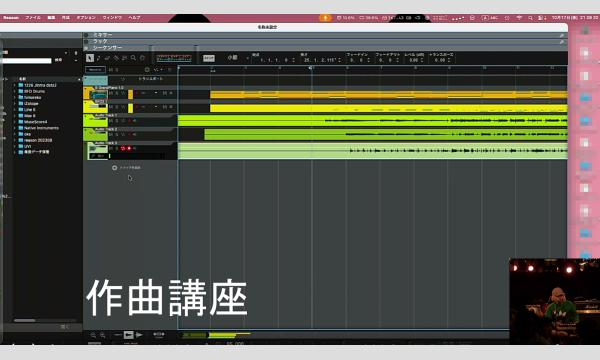Click the search button beside browser field
The width and height of the screenshot is (600, 360).
point(58,60)
